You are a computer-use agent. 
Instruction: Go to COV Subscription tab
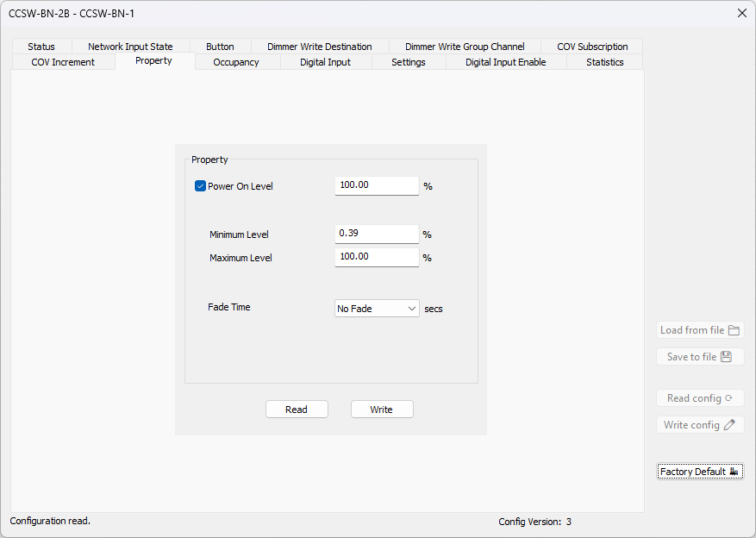tap(592, 47)
